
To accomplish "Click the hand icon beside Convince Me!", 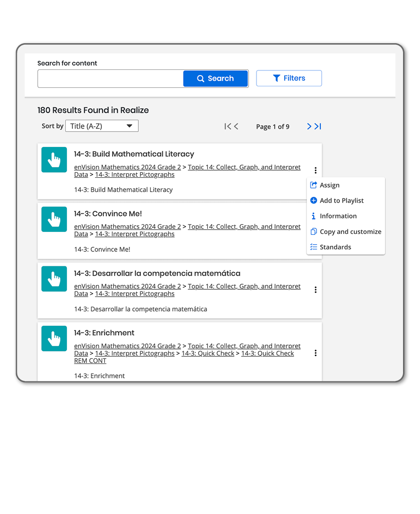I will click(54, 219).
